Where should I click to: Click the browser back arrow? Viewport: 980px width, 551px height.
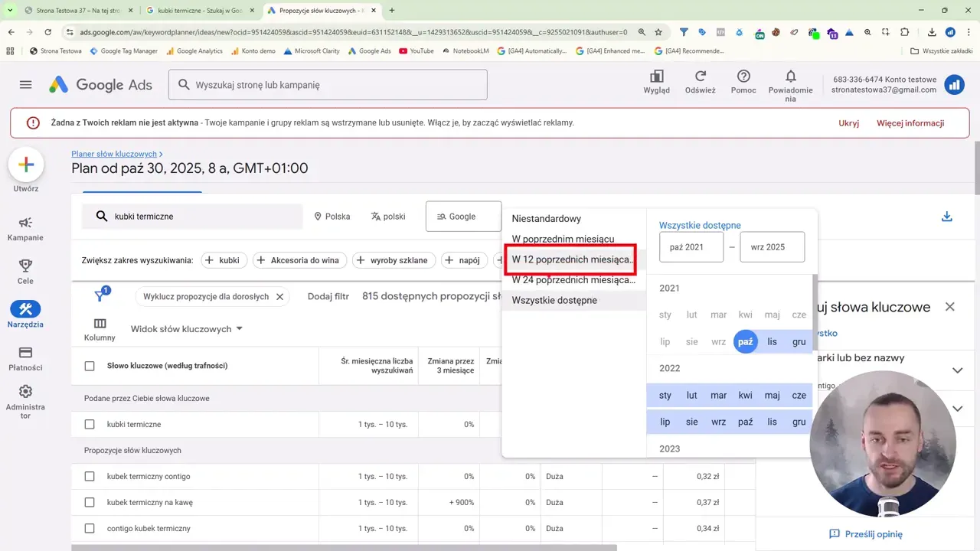click(11, 32)
